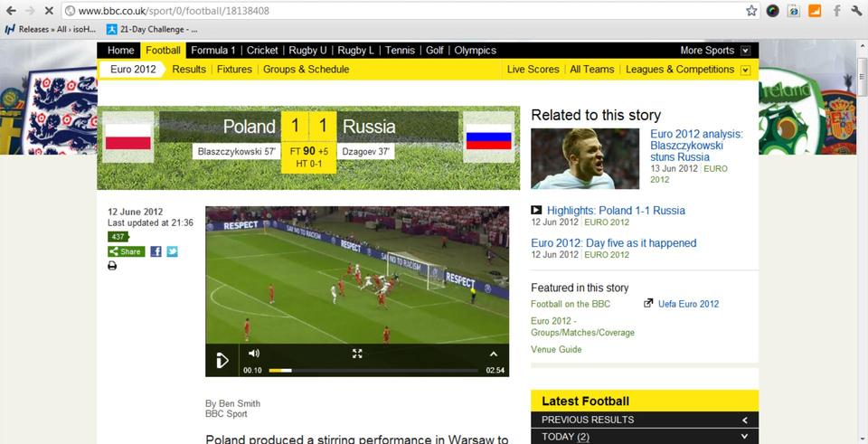
Task: Open the Home menu item
Action: click(x=120, y=51)
